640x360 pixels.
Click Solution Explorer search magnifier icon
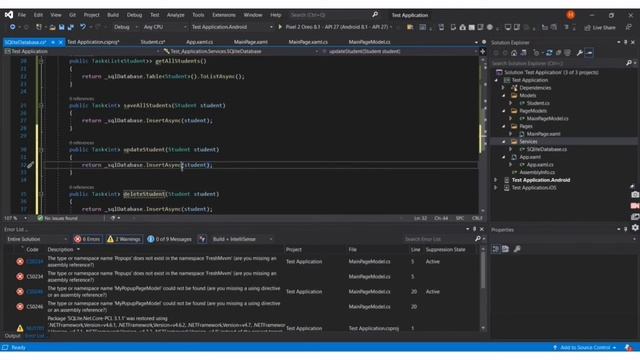click(629, 63)
